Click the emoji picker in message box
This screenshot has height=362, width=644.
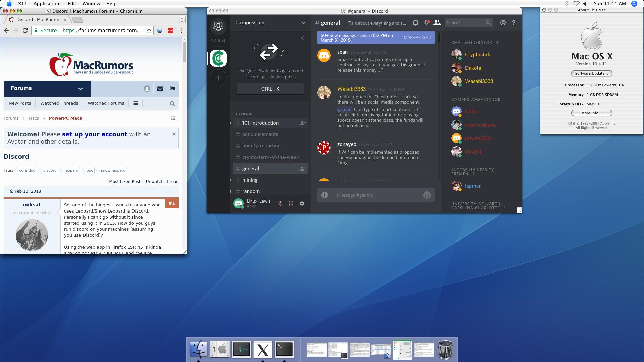427,195
